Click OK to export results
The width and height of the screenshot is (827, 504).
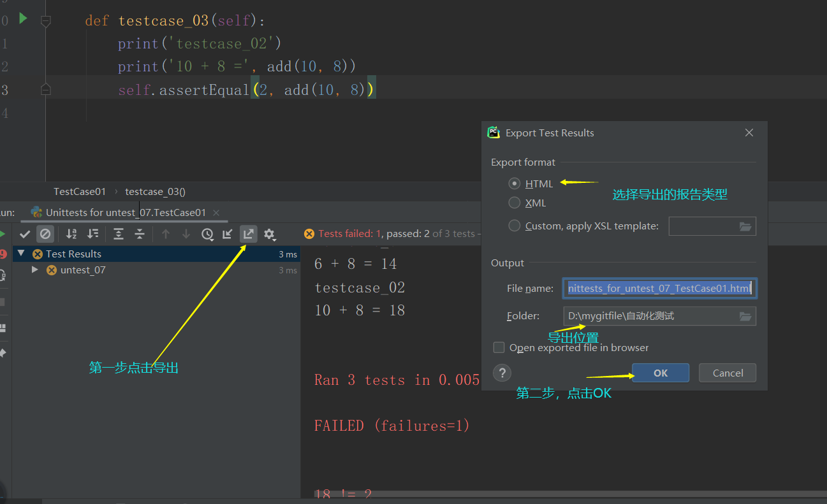[661, 373]
